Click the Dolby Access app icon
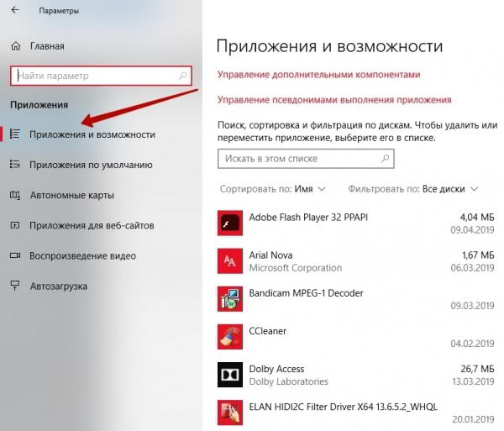Image resolution: width=504 pixels, height=431 pixels. (230, 375)
